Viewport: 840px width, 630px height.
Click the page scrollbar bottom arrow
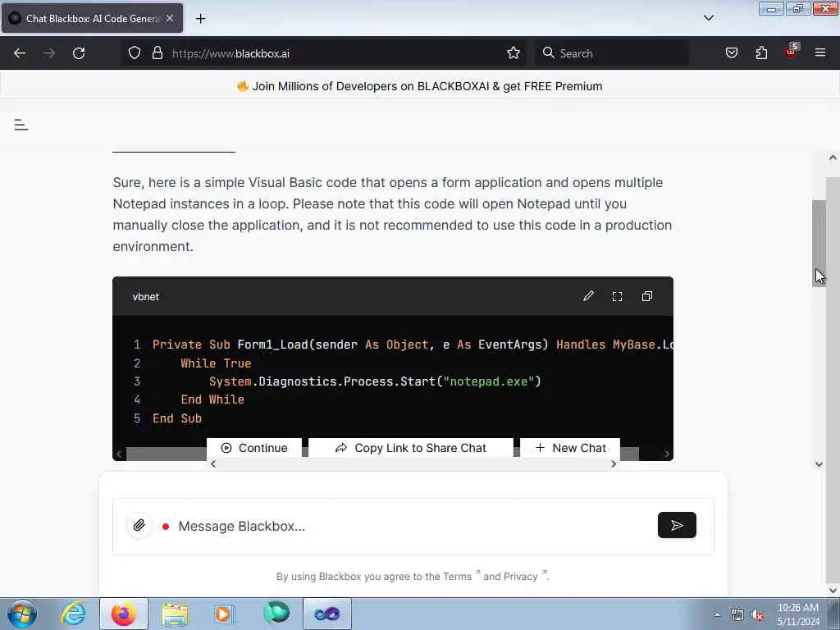pos(833,591)
